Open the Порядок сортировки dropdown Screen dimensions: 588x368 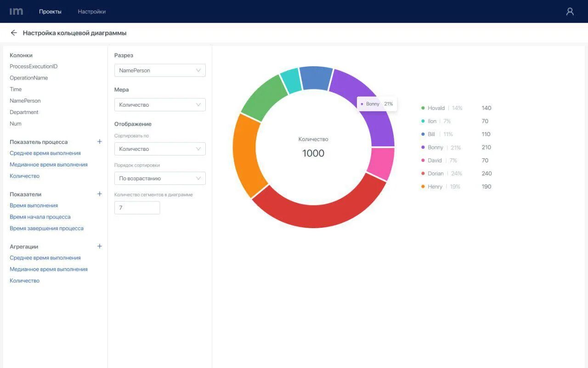(x=160, y=178)
